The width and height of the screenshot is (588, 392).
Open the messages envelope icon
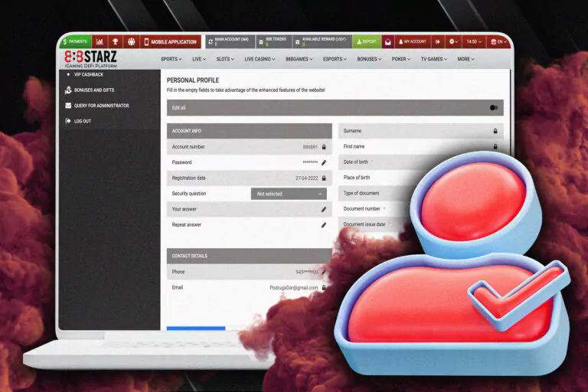click(x=387, y=41)
